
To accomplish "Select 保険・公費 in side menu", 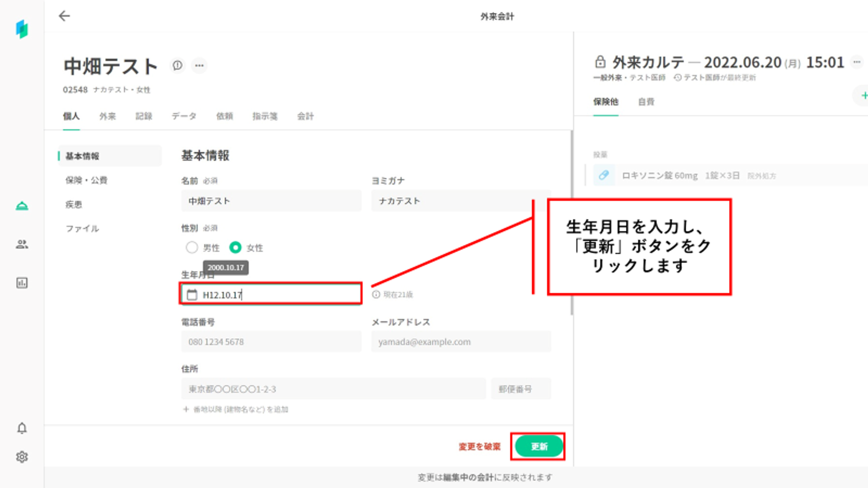I will pyautogui.click(x=86, y=180).
